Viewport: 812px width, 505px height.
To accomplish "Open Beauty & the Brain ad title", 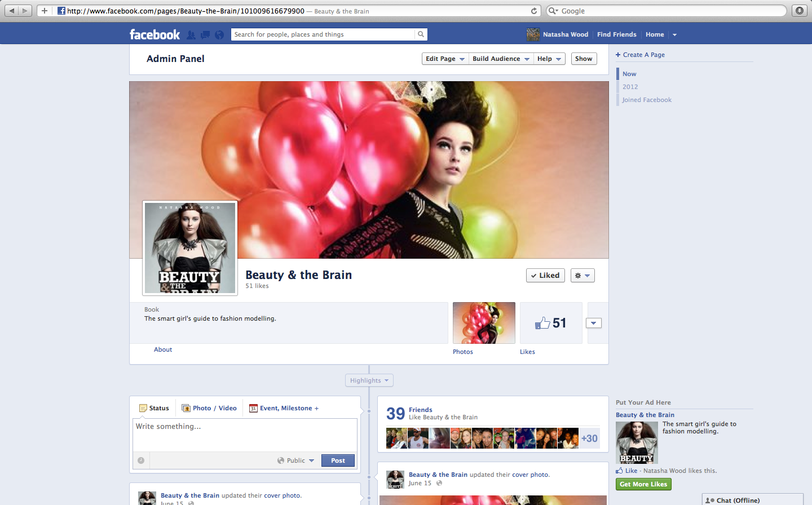I will 645,415.
